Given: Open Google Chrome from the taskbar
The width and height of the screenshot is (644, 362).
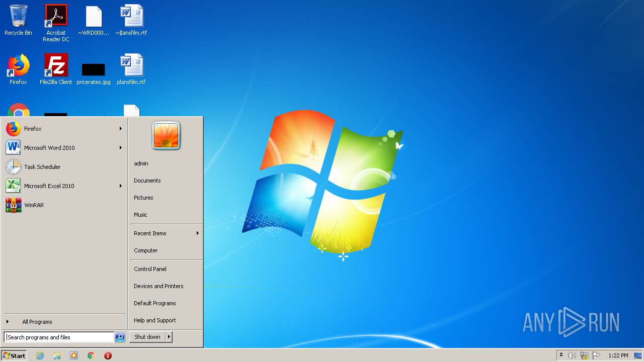Looking at the screenshot, I should (x=91, y=355).
